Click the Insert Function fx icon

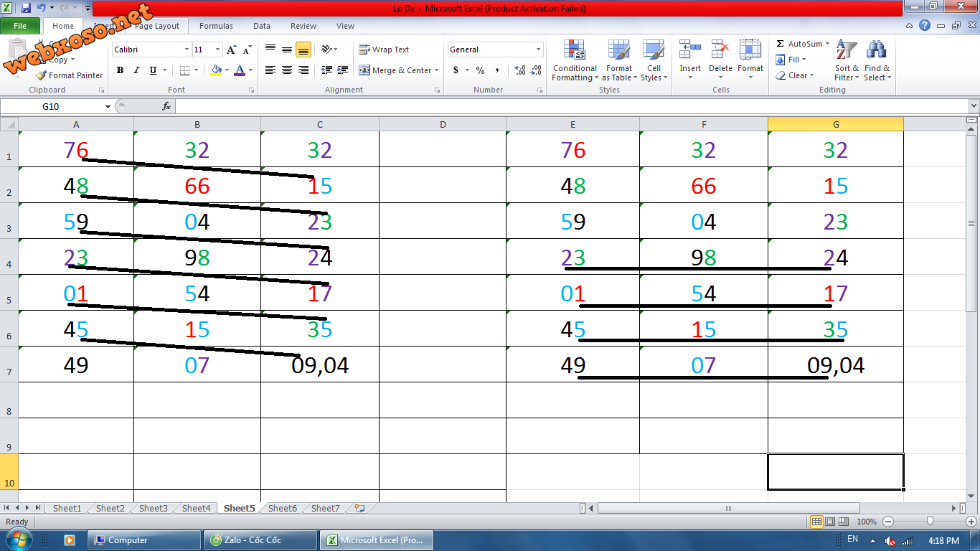click(166, 106)
